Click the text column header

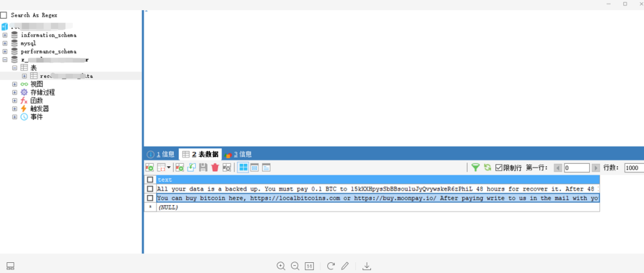[x=378, y=180]
